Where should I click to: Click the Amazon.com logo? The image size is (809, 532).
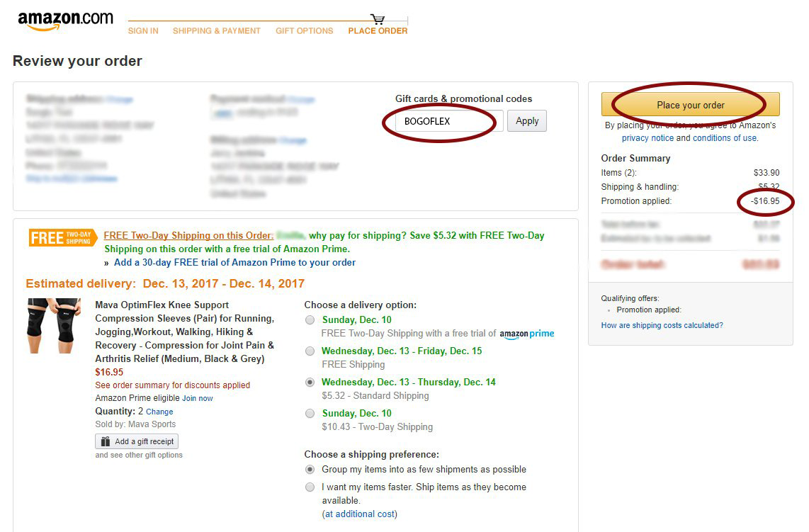pyautogui.click(x=65, y=21)
